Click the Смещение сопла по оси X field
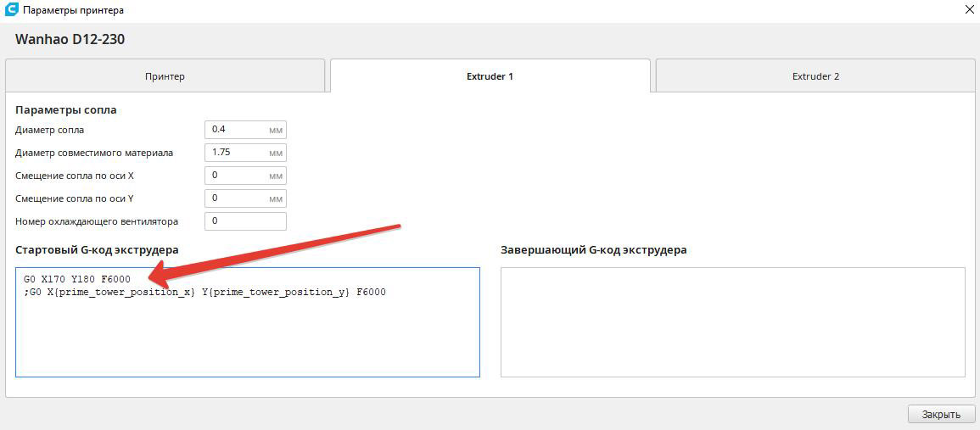This screenshot has height=430, width=980. pyautogui.click(x=238, y=176)
